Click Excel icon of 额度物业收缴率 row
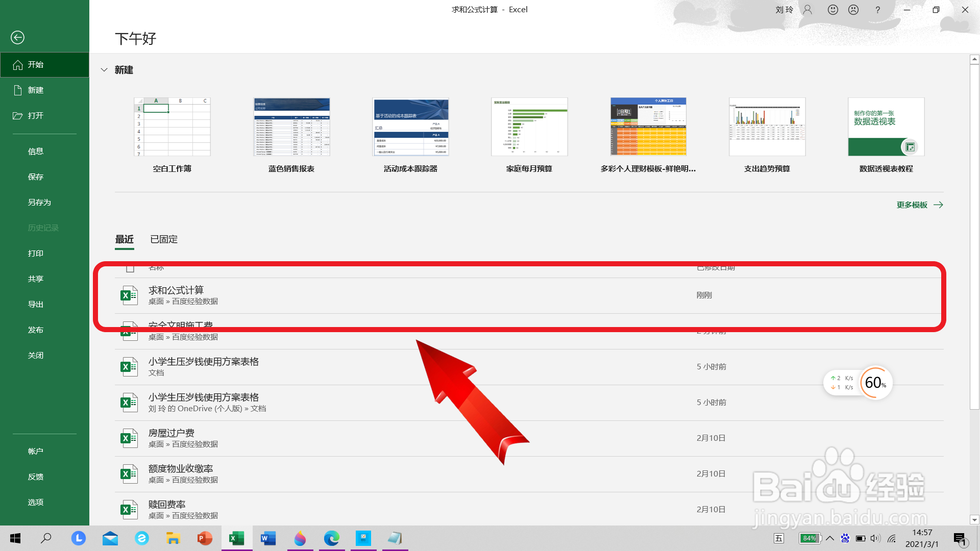980x551 pixels. 129,474
